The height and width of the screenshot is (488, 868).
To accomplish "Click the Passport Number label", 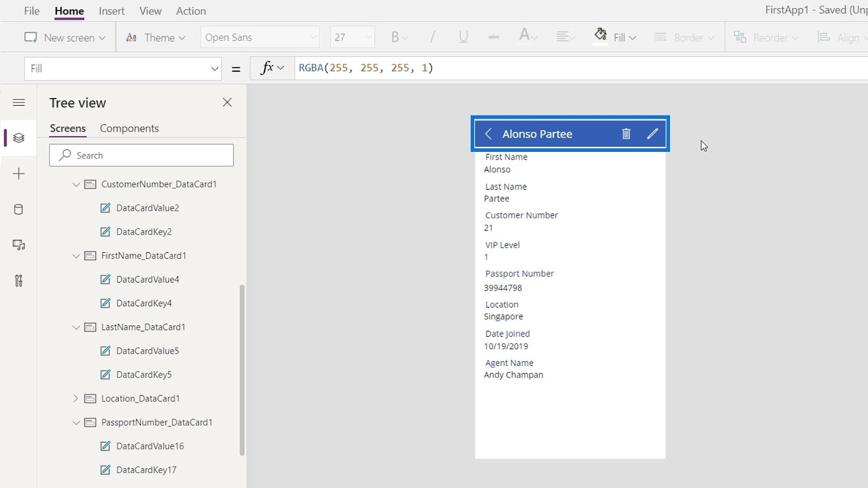I will [519, 274].
